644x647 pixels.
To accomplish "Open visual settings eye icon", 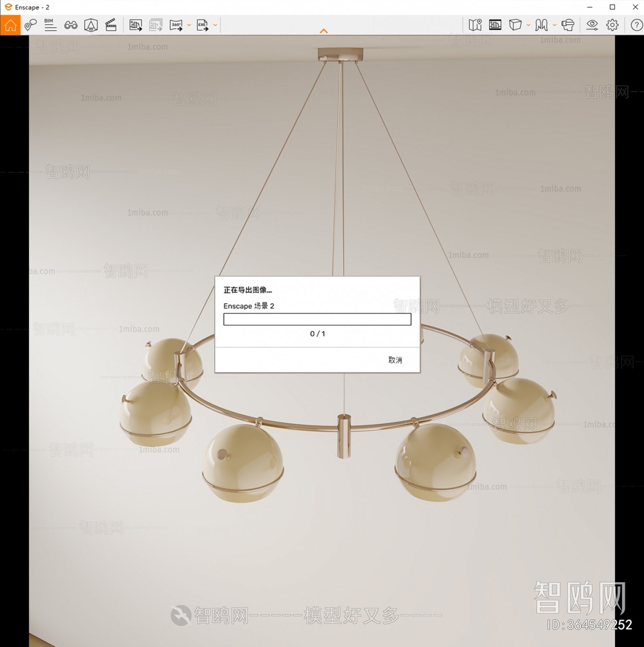I will pos(592,25).
